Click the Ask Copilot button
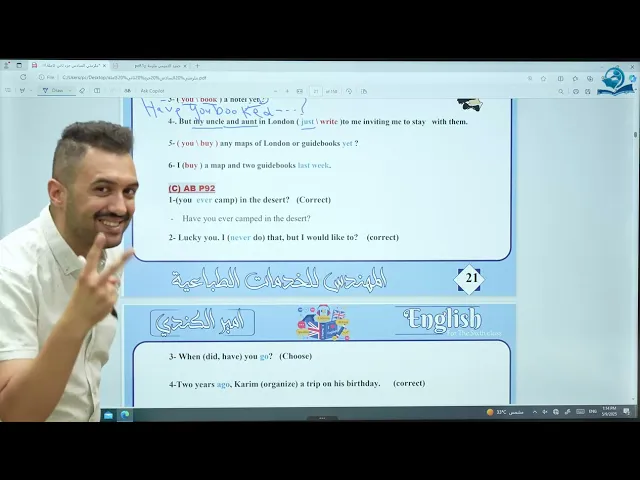The width and height of the screenshot is (640, 480). coord(152,91)
